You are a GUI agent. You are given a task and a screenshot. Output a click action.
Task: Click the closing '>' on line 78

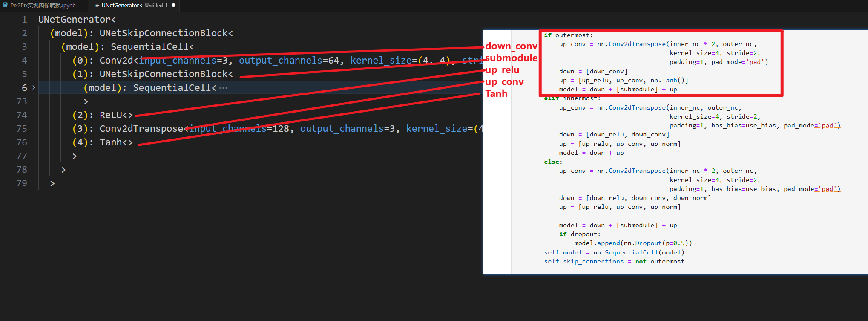pyautogui.click(x=64, y=170)
